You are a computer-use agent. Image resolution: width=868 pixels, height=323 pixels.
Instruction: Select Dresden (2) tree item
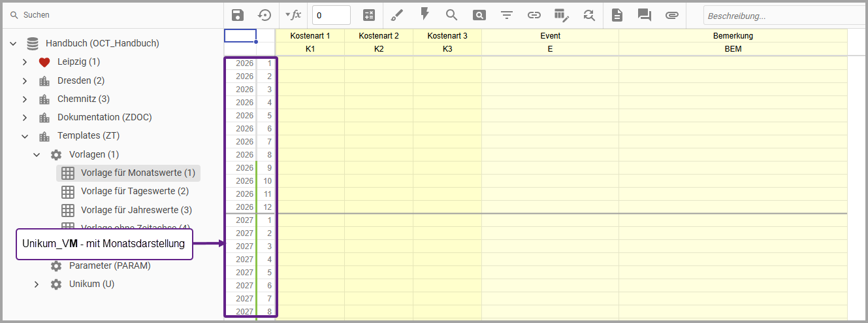[x=81, y=81]
